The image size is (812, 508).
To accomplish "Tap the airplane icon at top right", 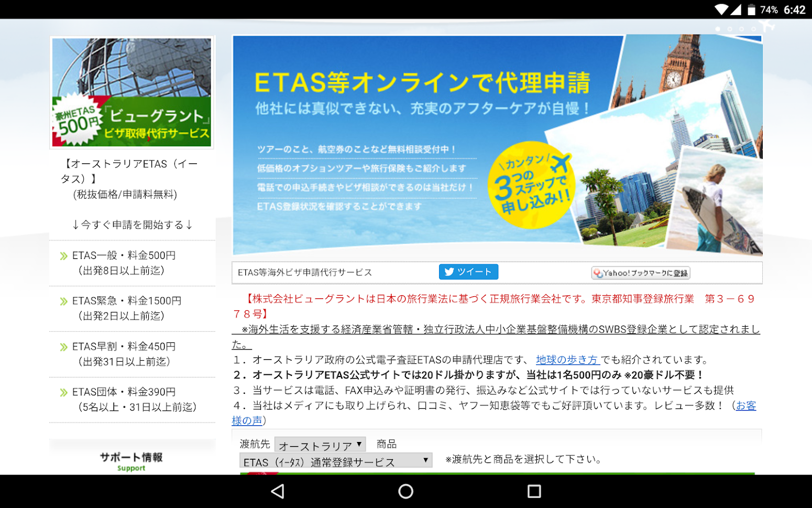I will pyautogui.click(x=767, y=25).
